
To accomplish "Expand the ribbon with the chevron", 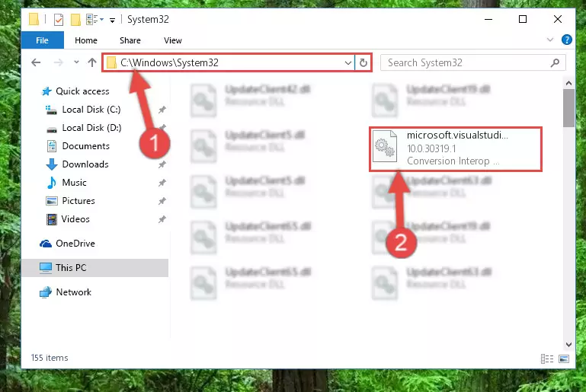I will [x=549, y=40].
